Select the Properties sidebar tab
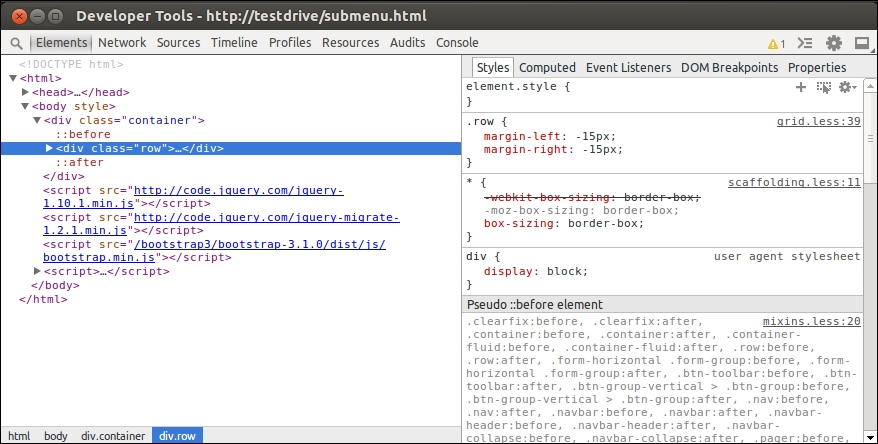The height and width of the screenshot is (444, 878). [817, 68]
